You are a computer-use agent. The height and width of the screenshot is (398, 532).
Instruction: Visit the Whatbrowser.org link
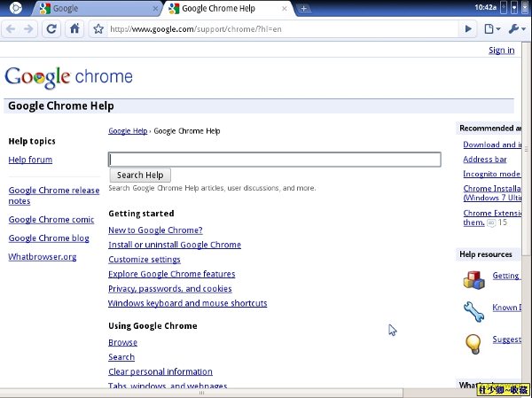[x=43, y=256]
